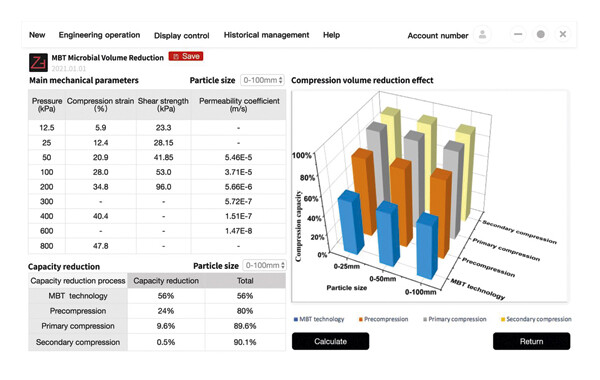Viewport: 600px width, 380px height.
Task: Open the Engineering operation menu
Action: (99, 35)
